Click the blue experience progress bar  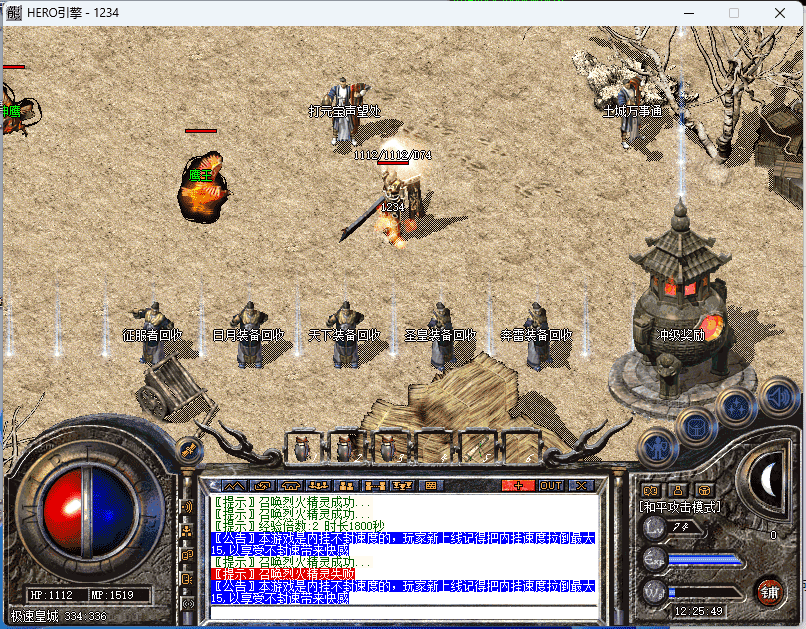click(x=705, y=560)
